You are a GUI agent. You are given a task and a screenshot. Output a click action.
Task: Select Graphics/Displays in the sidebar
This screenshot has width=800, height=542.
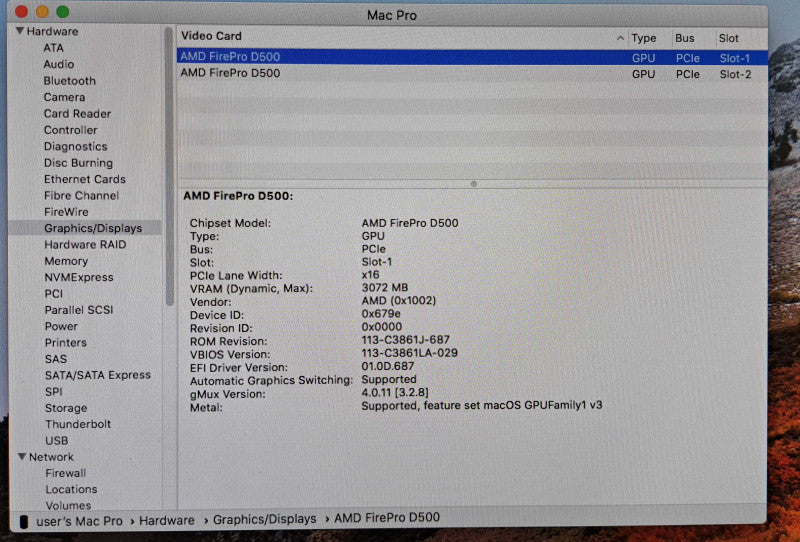point(93,228)
